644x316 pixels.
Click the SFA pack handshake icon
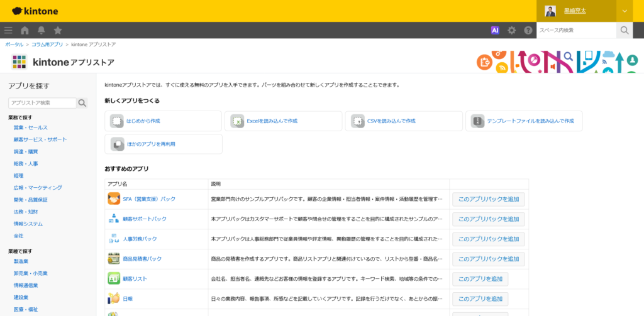click(x=114, y=199)
